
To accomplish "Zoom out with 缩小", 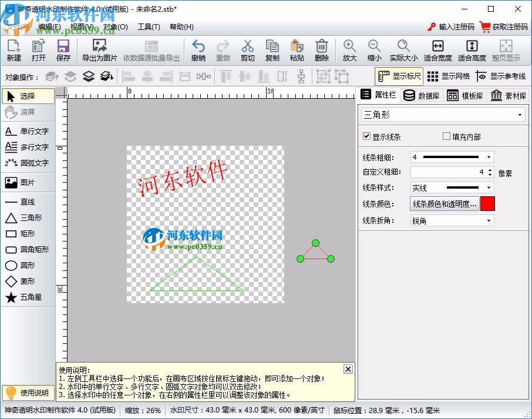I will click(374, 51).
